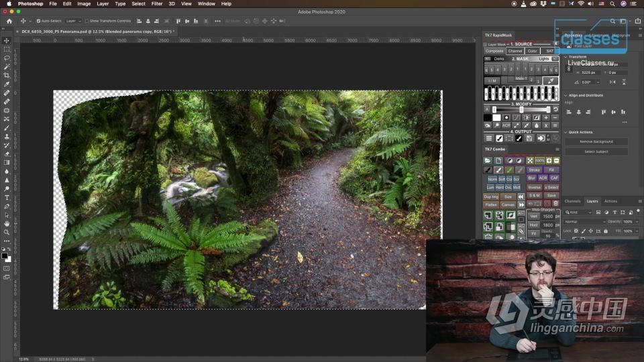
Task: Select the Lasso tool
Action: tap(7, 58)
